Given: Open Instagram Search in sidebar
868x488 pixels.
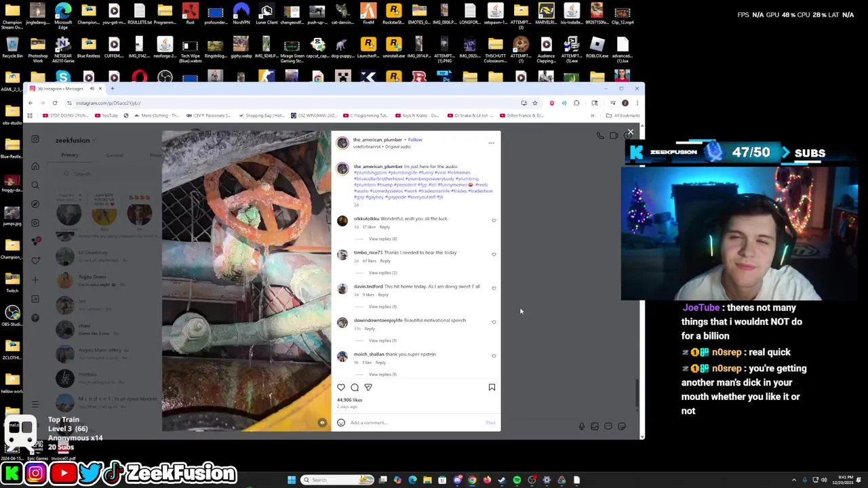Looking at the screenshot, I should pyautogui.click(x=35, y=185).
